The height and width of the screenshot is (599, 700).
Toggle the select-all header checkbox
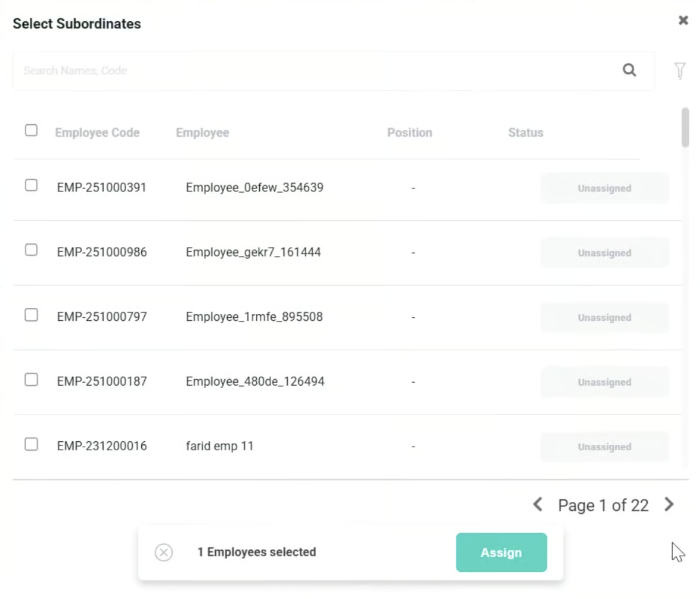click(31, 131)
